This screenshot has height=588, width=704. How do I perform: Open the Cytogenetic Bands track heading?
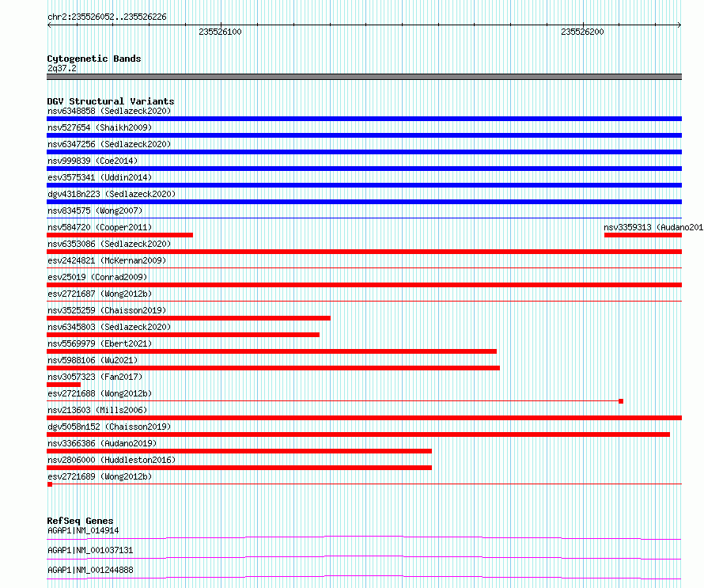[x=94, y=59]
